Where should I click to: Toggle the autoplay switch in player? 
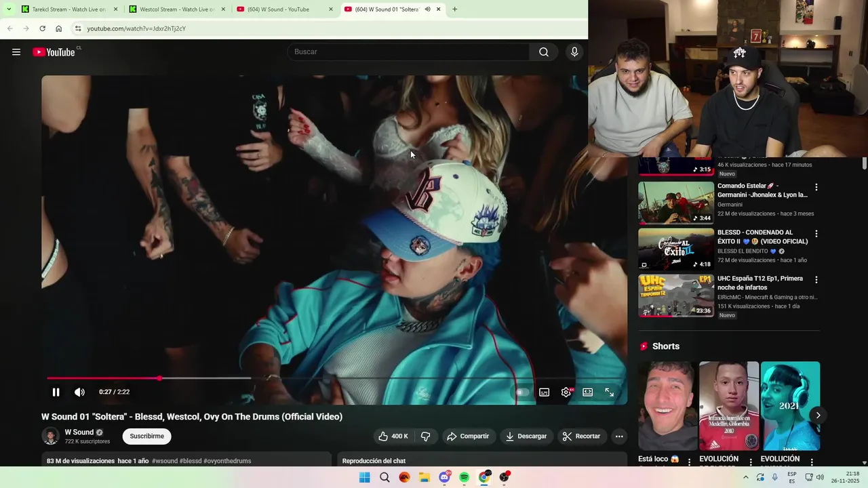[x=522, y=392]
